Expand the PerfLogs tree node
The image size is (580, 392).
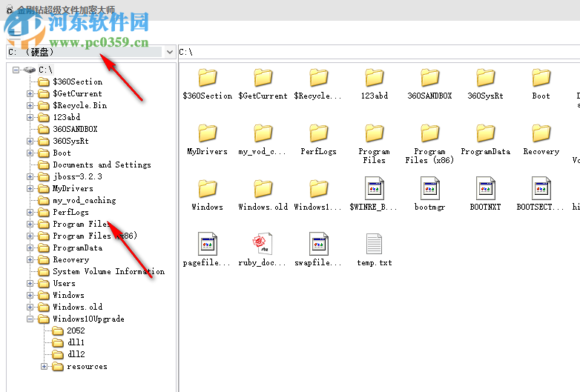click(30, 213)
